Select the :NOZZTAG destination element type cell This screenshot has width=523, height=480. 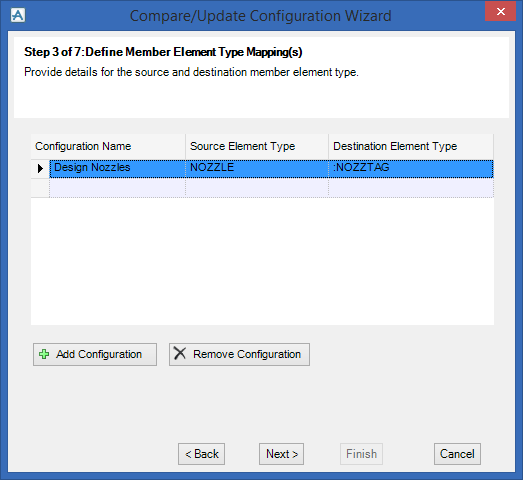coord(411,168)
